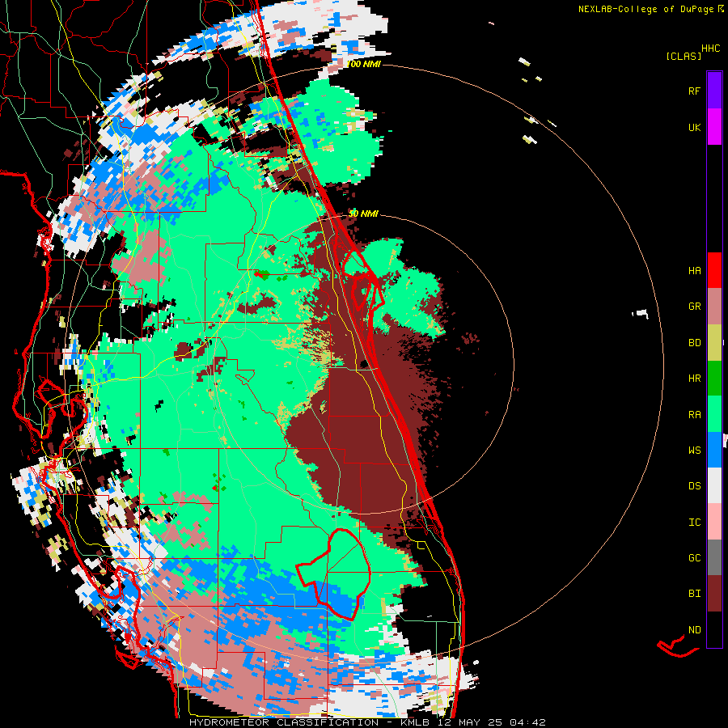Click the '12 MAY 25' date text

(470, 722)
